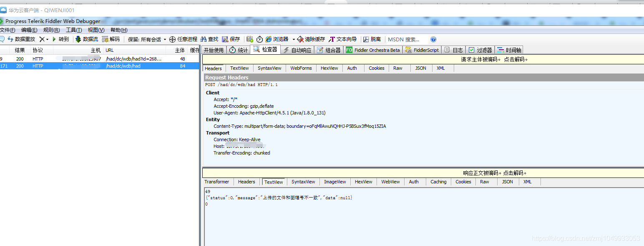This screenshot has width=644, height=246.
Task: Click the camera capture icon on the toolbar
Action: (249, 39)
